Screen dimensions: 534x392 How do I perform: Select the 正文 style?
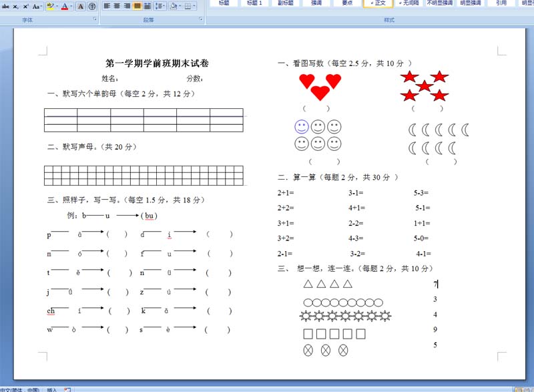pos(378,3)
